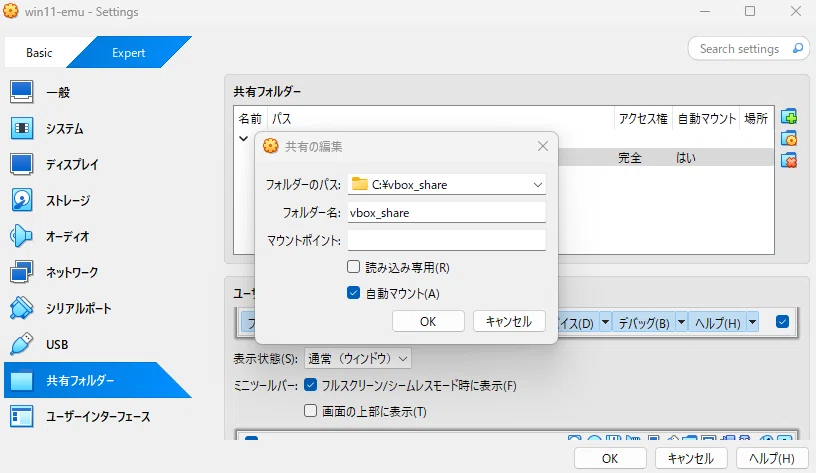
Task: Click the はい auto-mount cell in list
Action: tap(685, 158)
